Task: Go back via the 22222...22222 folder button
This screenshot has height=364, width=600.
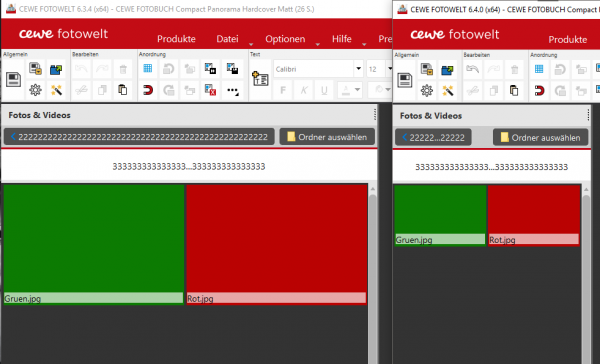Action: click(x=433, y=137)
